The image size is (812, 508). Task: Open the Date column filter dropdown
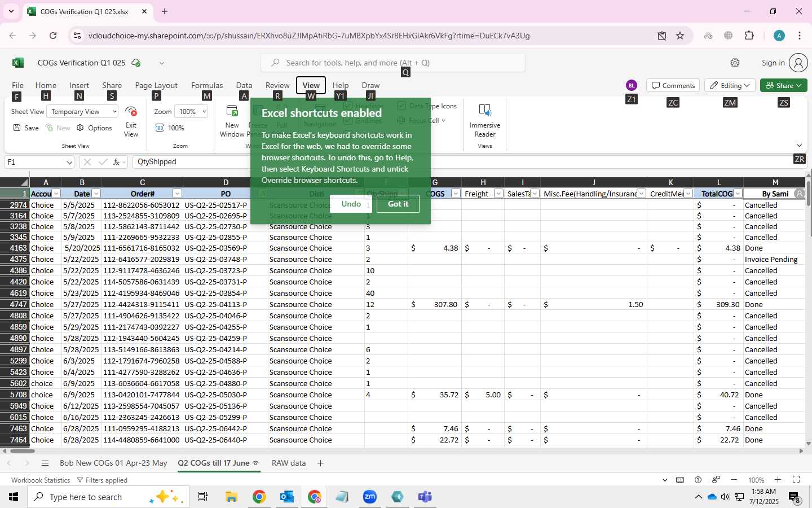coord(96,194)
